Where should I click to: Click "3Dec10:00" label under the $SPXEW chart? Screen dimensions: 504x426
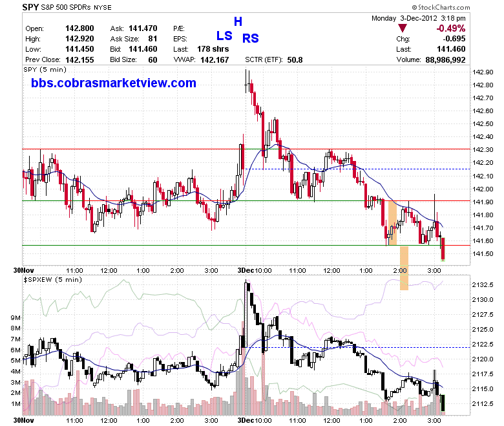(x=255, y=421)
